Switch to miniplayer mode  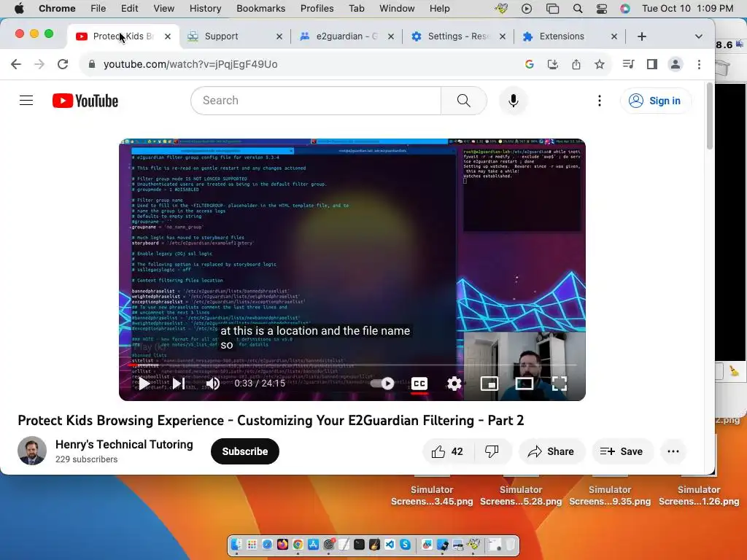click(489, 384)
